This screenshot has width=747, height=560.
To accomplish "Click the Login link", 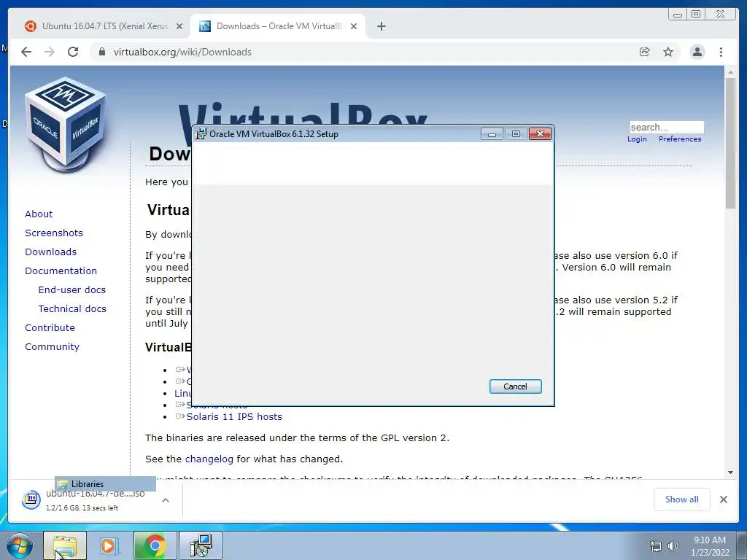I will 637,139.
